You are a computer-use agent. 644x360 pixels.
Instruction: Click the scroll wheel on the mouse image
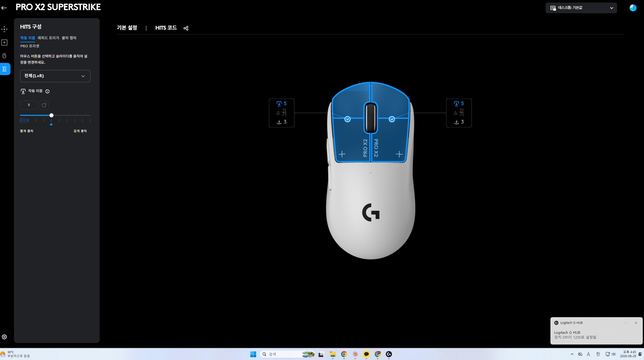coord(371,118)
